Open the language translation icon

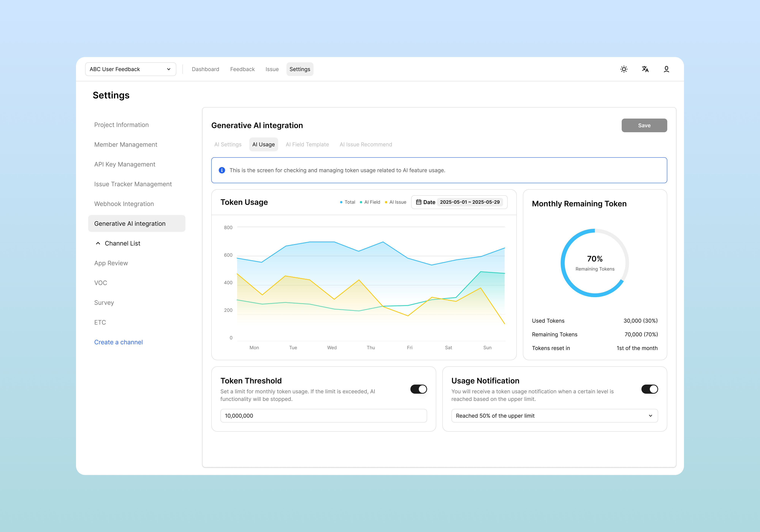[645, 69]
